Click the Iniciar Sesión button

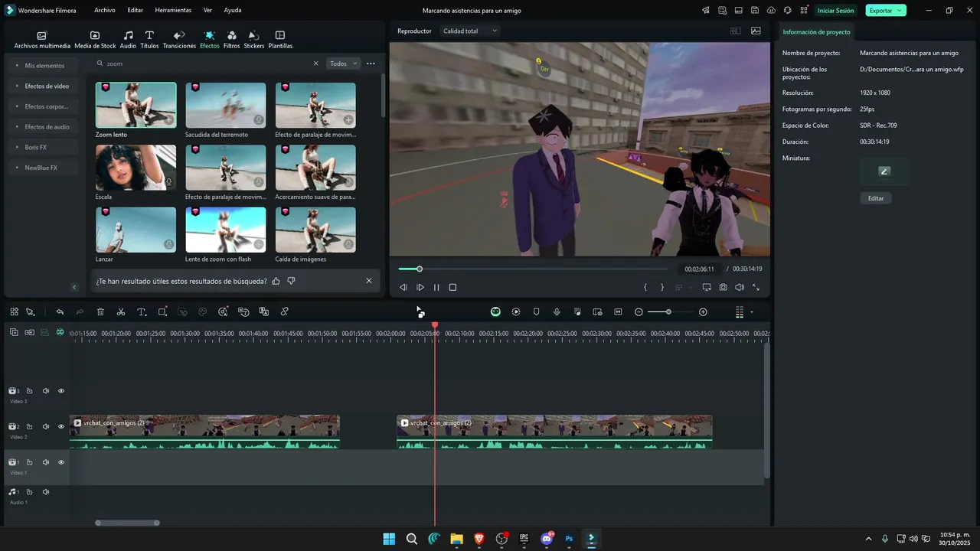pyautogui.click(x=835, y=11)
